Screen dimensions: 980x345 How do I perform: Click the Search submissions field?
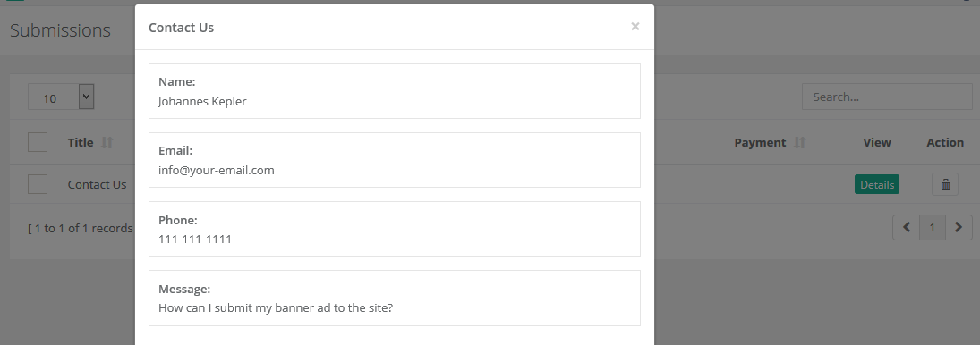tap(887, 97)
